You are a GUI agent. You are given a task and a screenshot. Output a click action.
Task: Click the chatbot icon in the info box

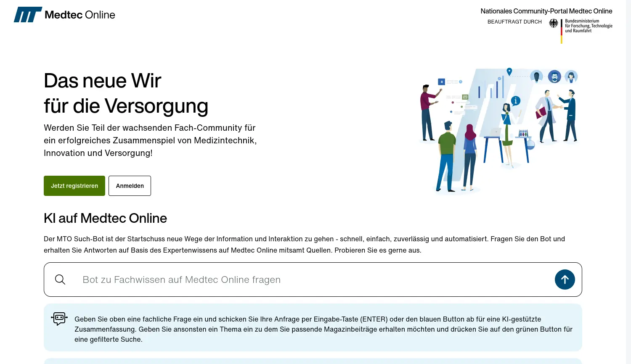pyautogui.click(x=59, y=319)
